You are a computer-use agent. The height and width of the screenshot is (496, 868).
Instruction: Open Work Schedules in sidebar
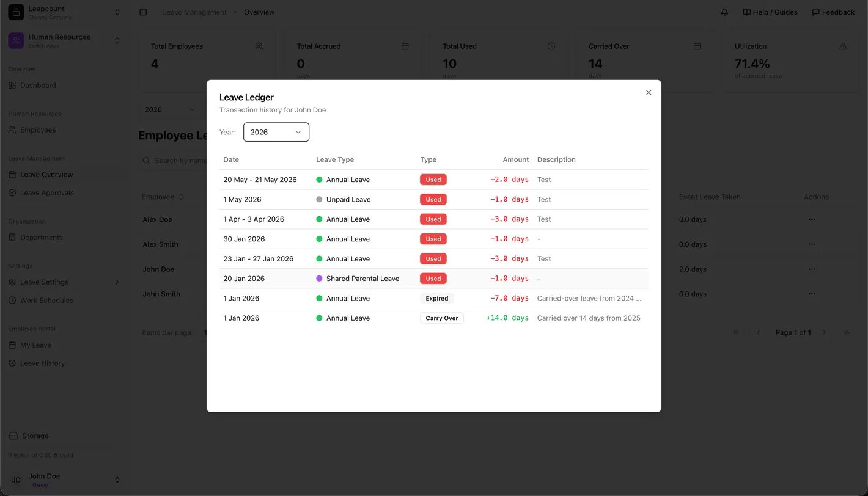pyautogui.click(x=46, y=301)
